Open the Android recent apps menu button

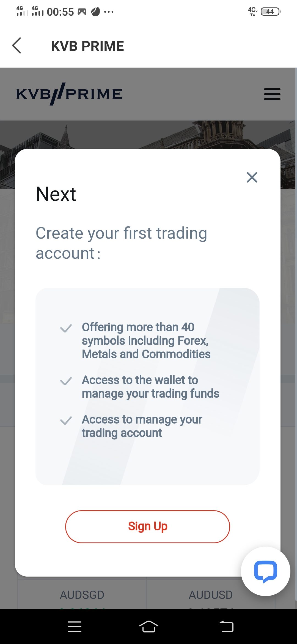point(74,627)
